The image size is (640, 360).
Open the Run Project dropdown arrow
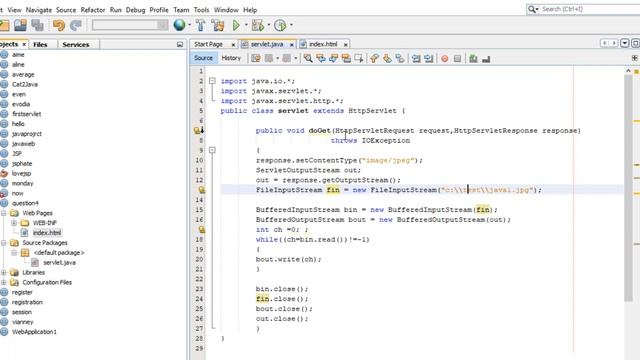point(246,25)
